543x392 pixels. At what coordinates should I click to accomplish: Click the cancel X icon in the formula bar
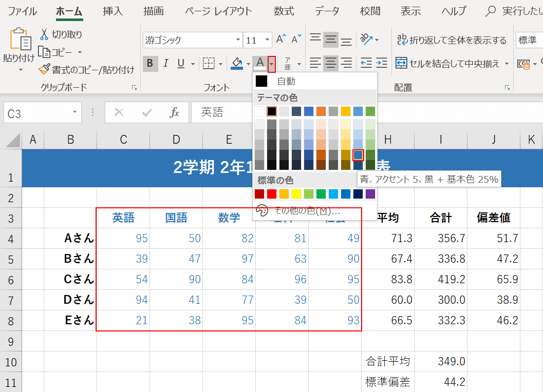point(119,112)
